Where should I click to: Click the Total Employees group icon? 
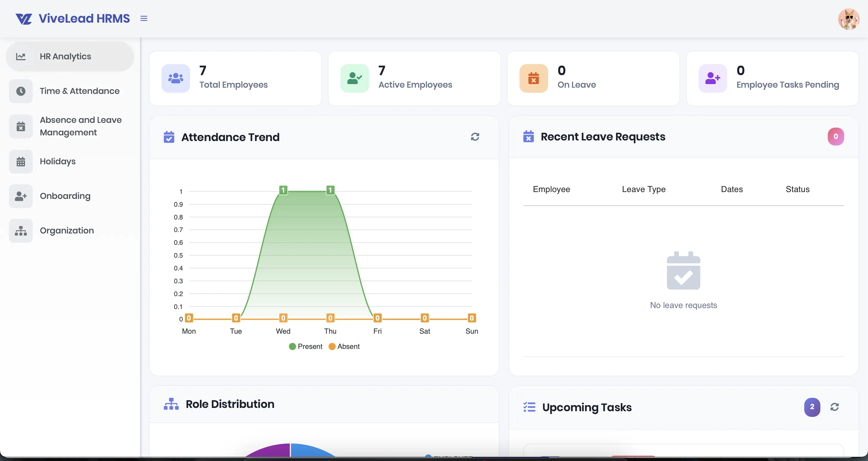point(175,78)
